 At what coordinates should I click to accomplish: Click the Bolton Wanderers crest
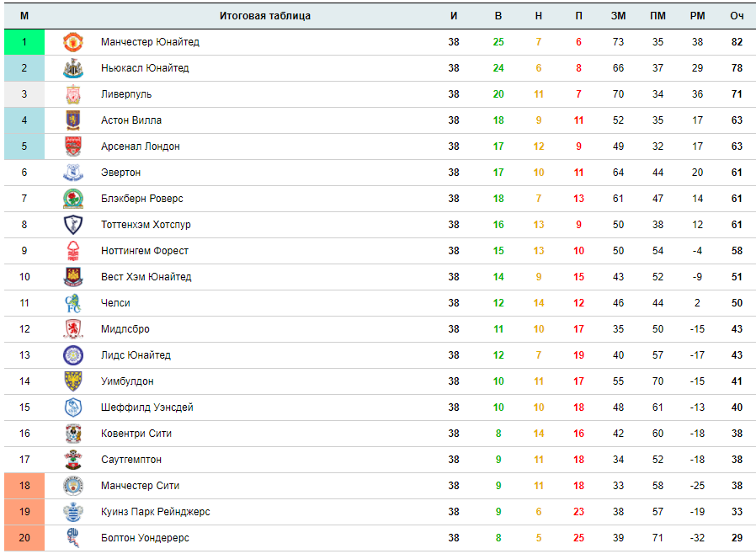72,538
